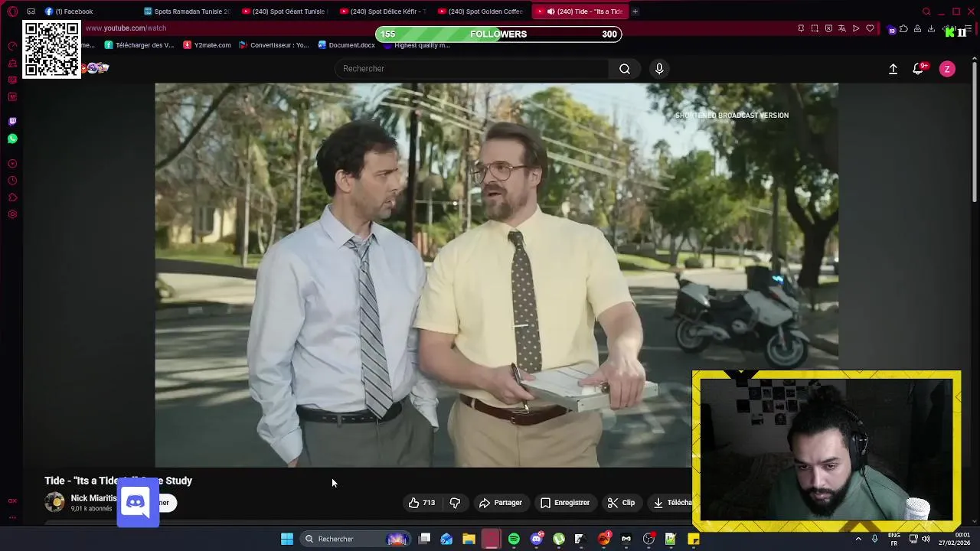Open uTorrent from the taskbar
The height and width of the screenshot is (551, 980).
(559, 539)
